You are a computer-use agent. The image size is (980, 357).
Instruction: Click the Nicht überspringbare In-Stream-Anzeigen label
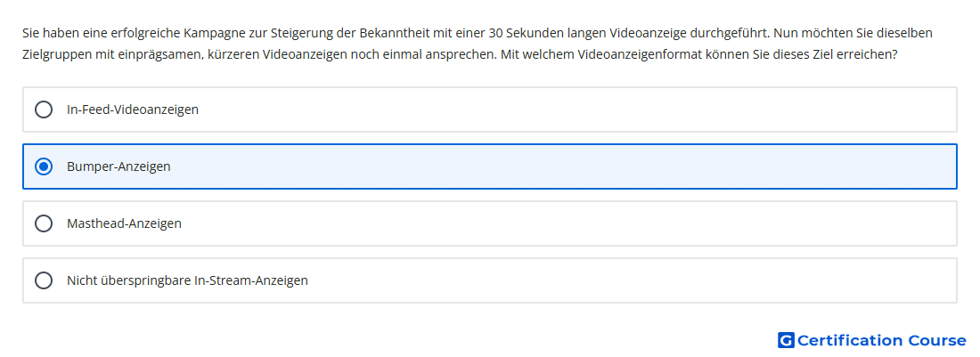tap(187, 280)
